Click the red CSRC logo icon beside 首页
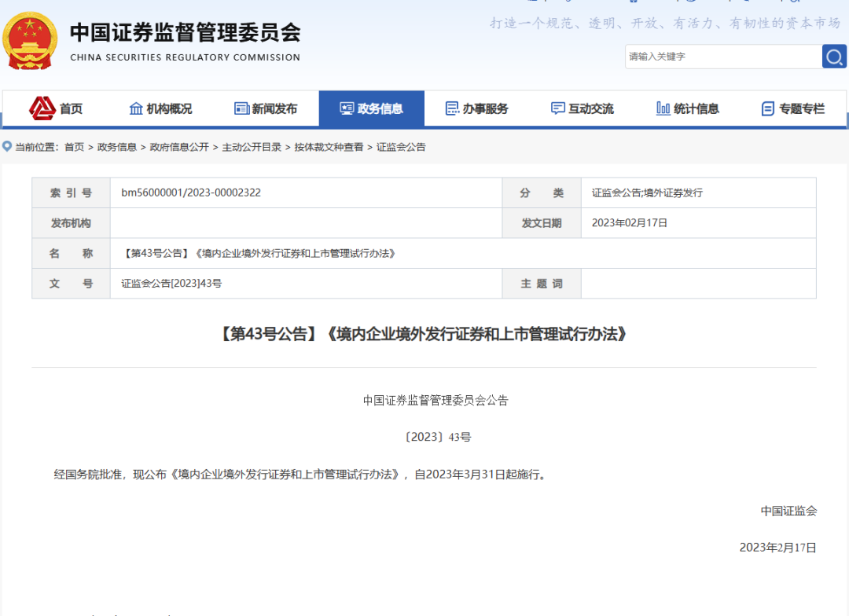849x616 pixels. pyautogui.click(x=42, y=108)
